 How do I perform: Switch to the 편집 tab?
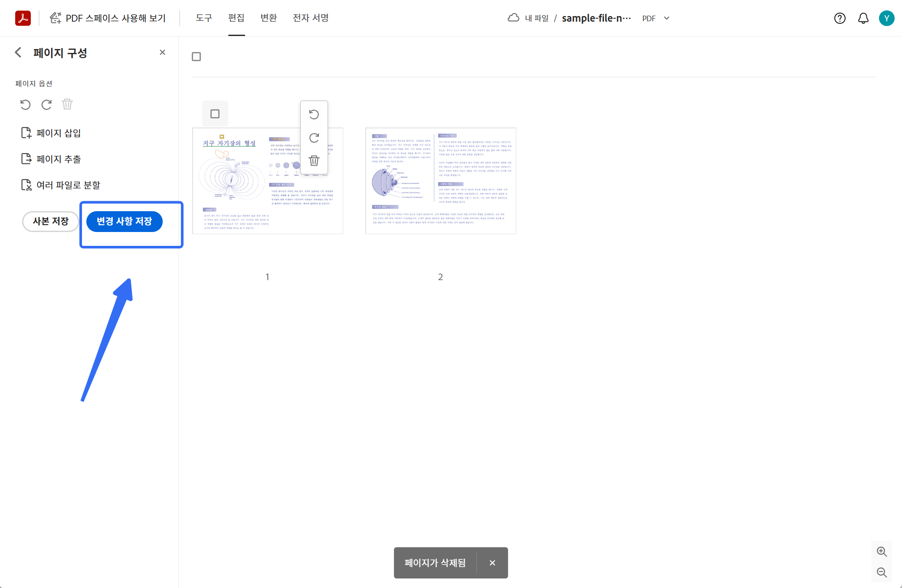click(236, 18)
